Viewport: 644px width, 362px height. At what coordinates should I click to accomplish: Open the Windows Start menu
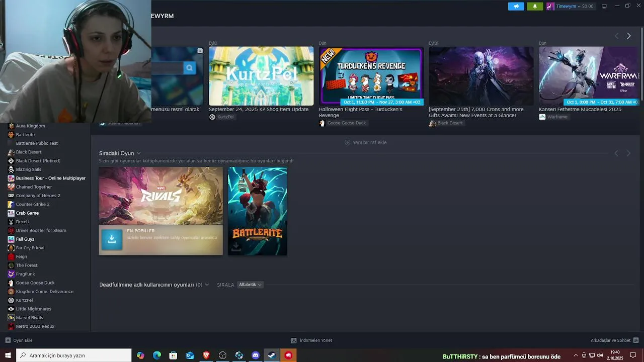click(x=8, y=355)
